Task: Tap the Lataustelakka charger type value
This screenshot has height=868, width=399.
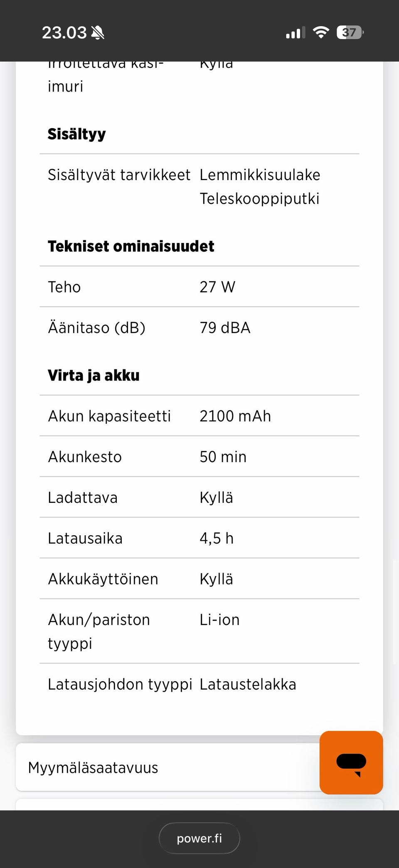Action: [248, 684]
